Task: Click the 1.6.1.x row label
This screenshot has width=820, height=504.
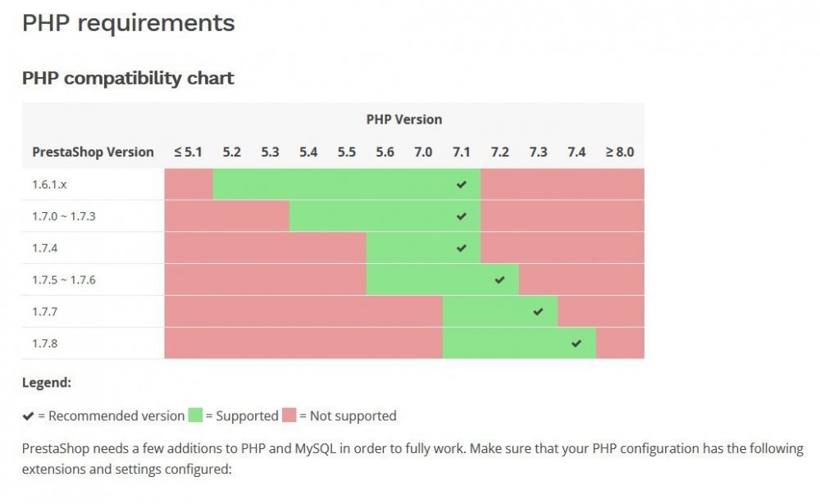Action: [x=49, y=184]
